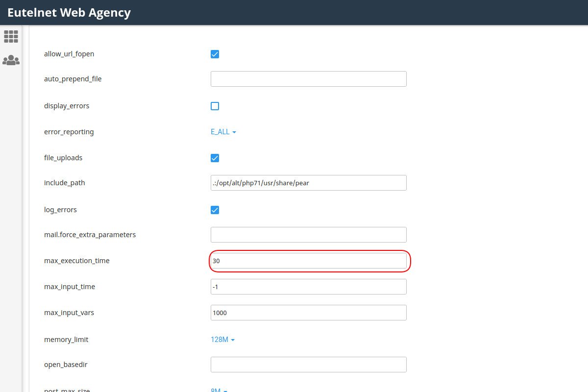Open the post_max_size 8M dropdown

click(x=219, y=391)
